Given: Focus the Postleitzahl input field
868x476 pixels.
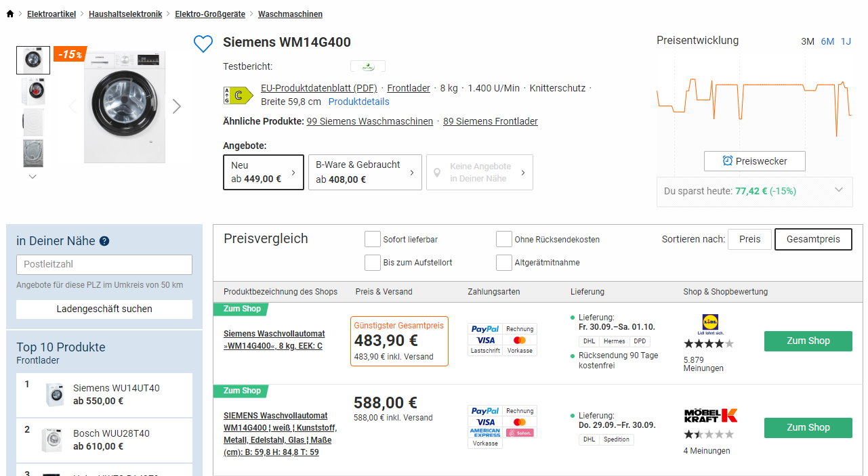Looking at the screenshot, I should coord(104,265).
